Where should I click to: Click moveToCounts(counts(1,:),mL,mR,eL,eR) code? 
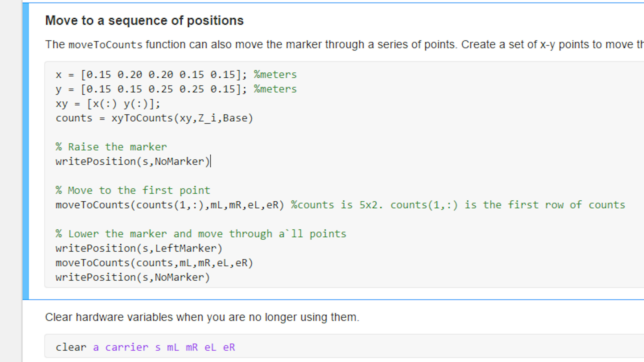point(170,205)
